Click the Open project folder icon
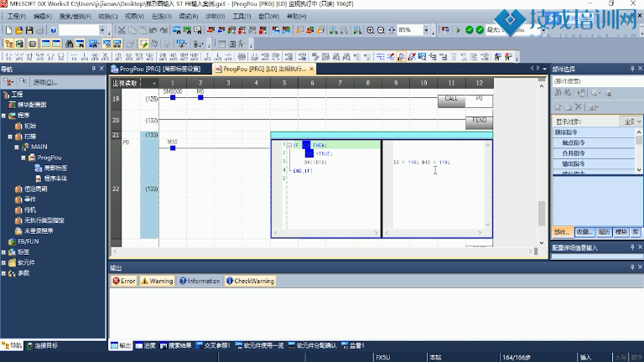This screenshot has width=644, height=362. point(19,30)
